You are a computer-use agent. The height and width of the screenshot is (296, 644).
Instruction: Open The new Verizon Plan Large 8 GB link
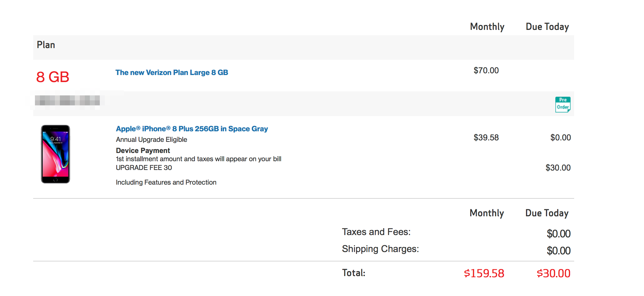(172, 72)
